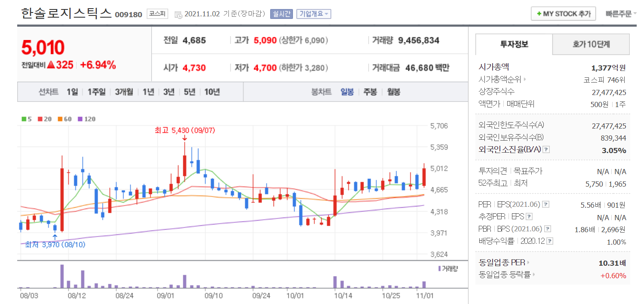Click the 실시간 badge button
This screenshot has width=644, height=304.
click(281, 14)
